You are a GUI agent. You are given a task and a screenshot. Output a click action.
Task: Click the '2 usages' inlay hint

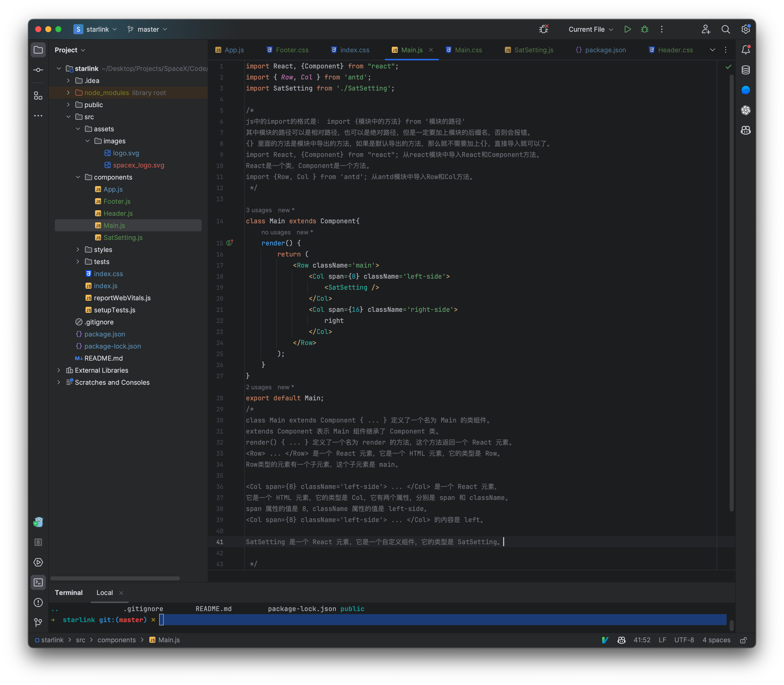(259, 387)
